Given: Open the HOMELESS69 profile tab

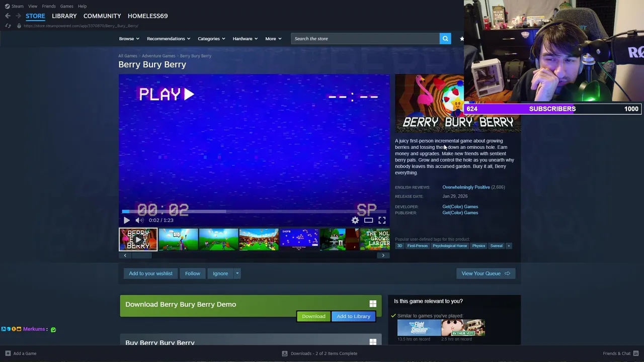Looking at the screenshot, I should pyautogui.click(x=147, y=16).
